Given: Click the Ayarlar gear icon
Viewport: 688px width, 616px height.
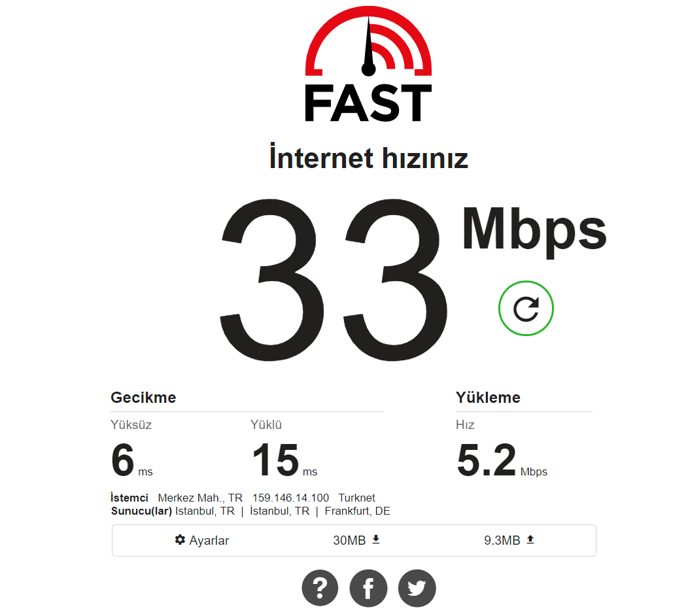Looking at the screenshot, I should pos(180,539).
